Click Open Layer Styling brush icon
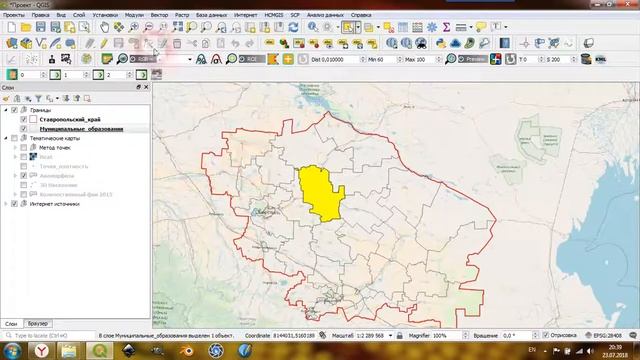This screenshot has width=640, height=360. coord(6,98)
